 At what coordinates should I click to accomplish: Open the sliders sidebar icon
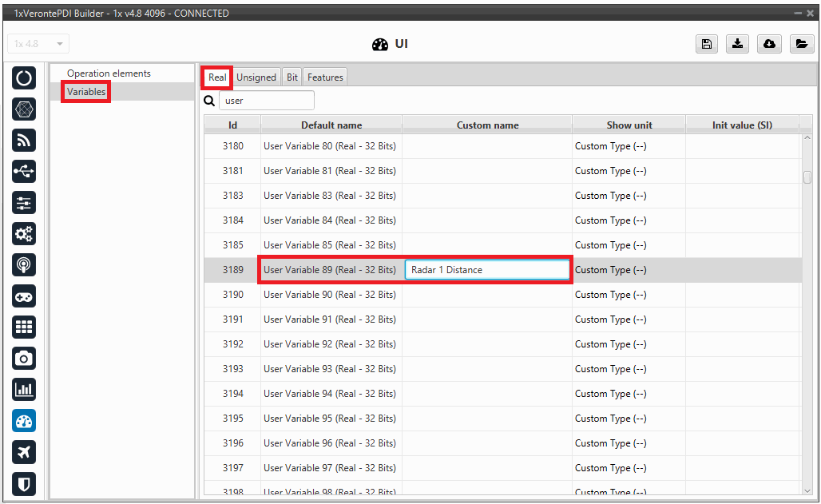(x=24, y=203)
